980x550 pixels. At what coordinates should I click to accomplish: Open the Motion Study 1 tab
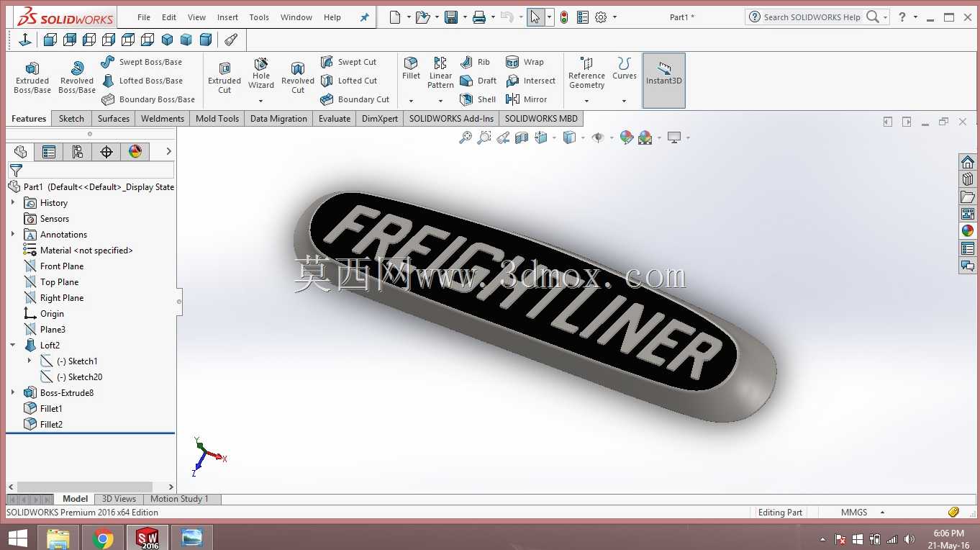pos(179,499)
